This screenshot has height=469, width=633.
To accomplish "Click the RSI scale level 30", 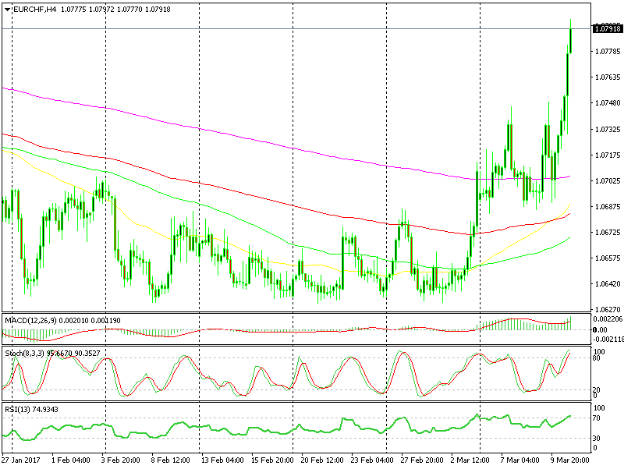I will (598, 438).
